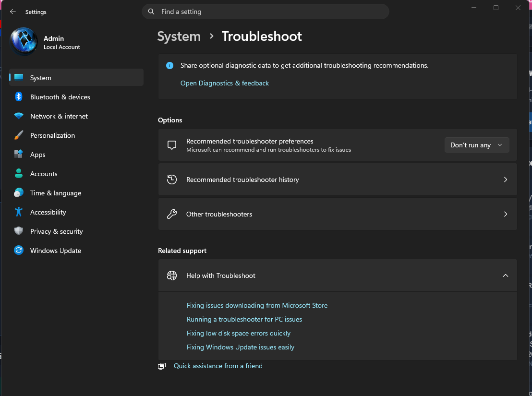Open the Don't run any dropdown

477,145
